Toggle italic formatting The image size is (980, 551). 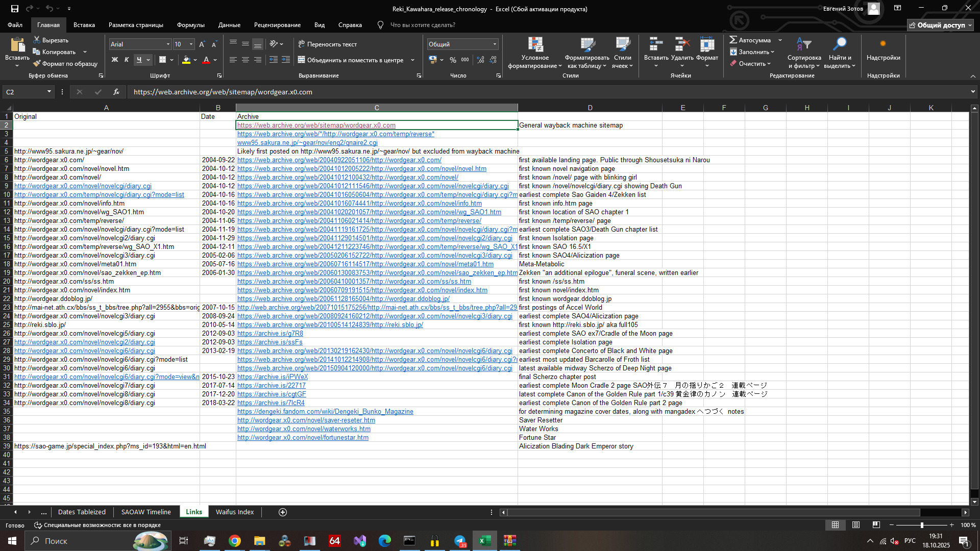tap(127, 60)
